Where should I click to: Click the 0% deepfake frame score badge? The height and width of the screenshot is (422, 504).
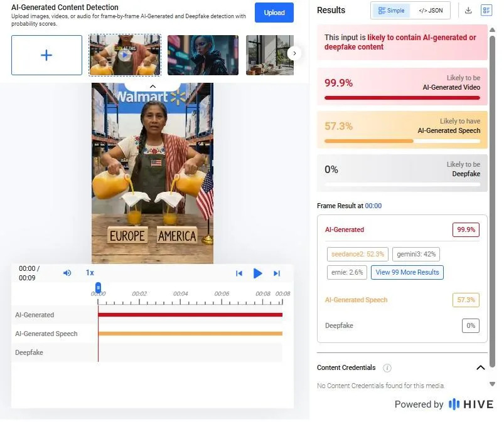coord(471,325)
